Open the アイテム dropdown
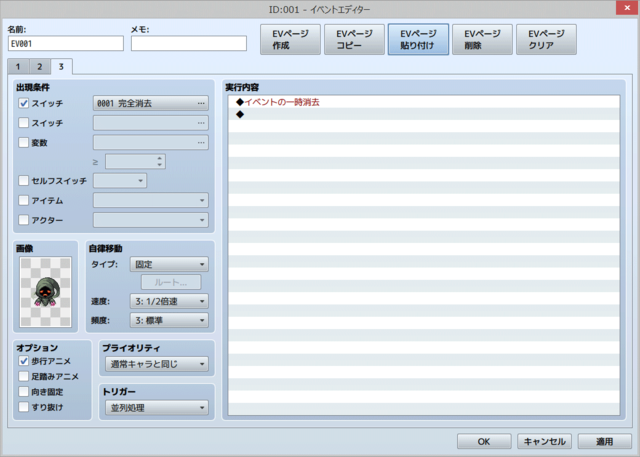The image size is (640, 457). coord(151,200)
